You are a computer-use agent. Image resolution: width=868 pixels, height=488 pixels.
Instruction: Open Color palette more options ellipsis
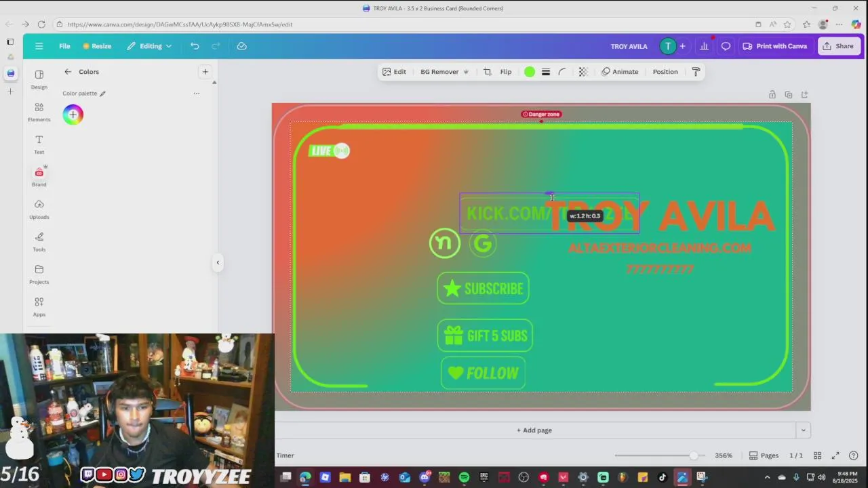tap(197, 94)
